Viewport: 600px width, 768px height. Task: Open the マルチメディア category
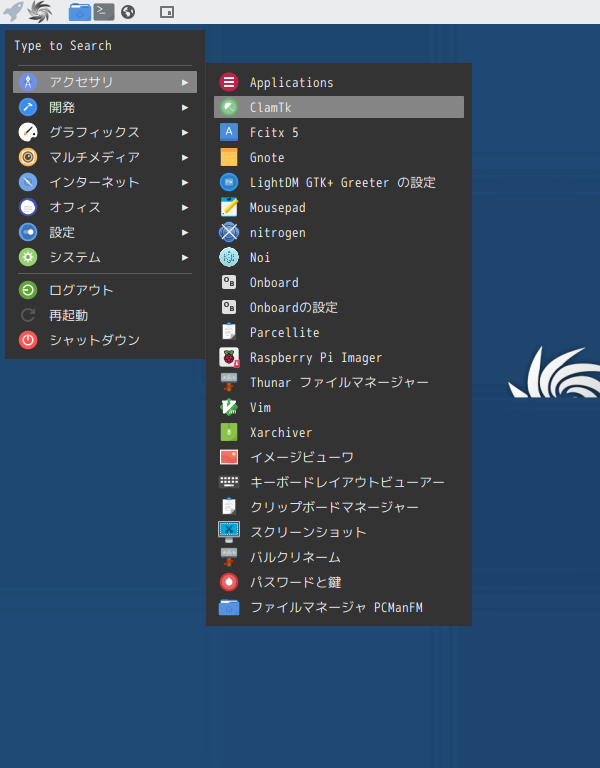point(105,157)
